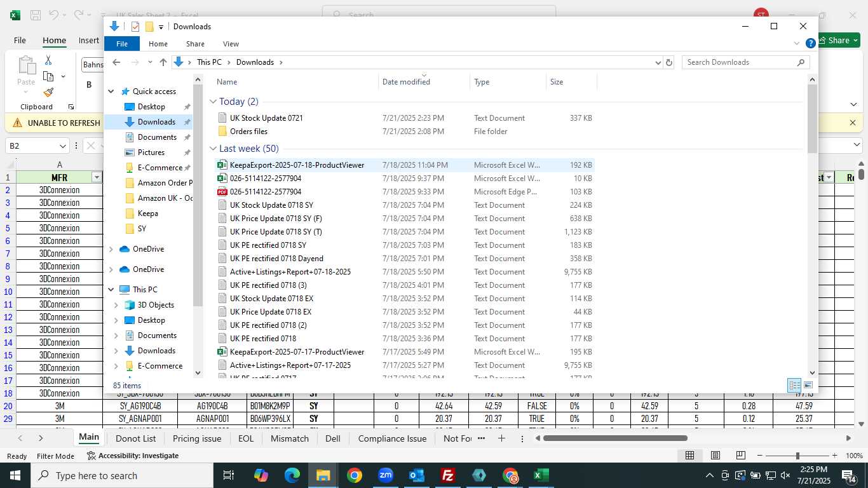
Task: Expand the 3D Objects tree node
Action: (116, 305)
